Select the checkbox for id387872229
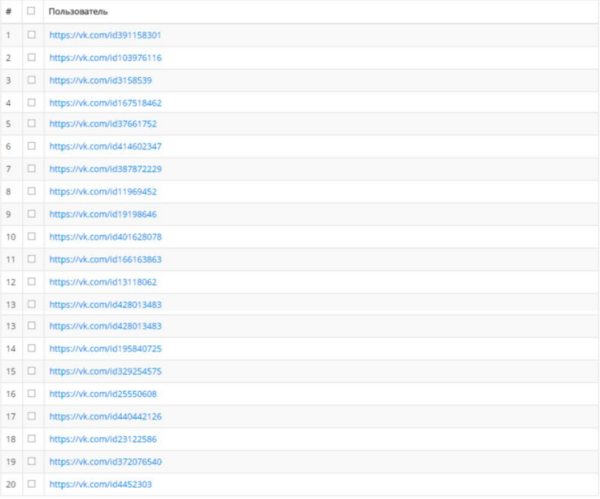The height and width of the screenshot is (499, 600). pyautogui.click(x=31, y=168)
